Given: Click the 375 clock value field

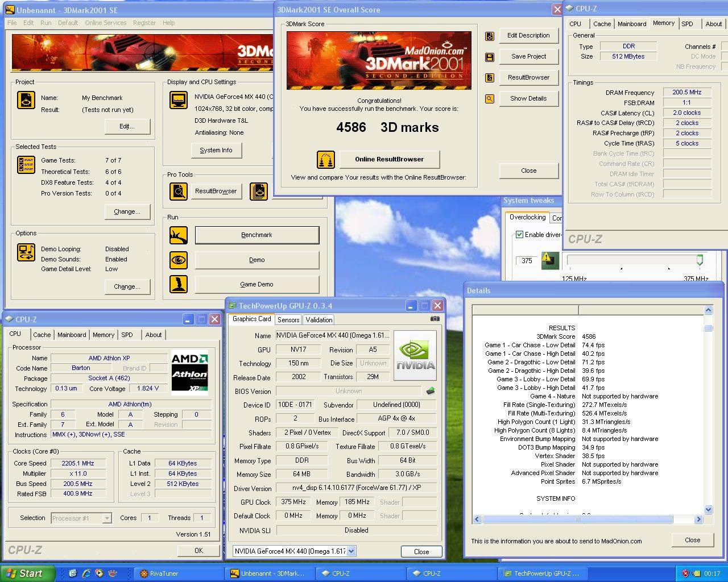Looking at the screenshot, I should pyautogui.click(x=527, y=261).
